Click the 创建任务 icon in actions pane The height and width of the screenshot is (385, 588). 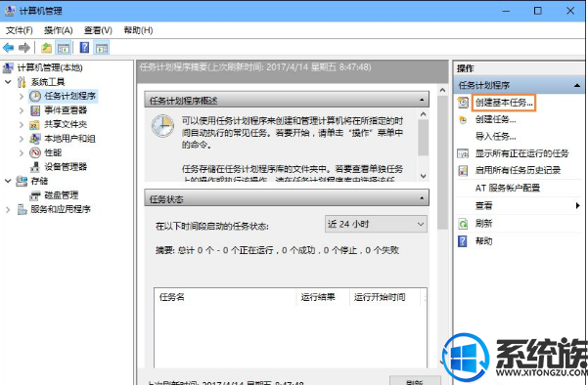[463, 120]
